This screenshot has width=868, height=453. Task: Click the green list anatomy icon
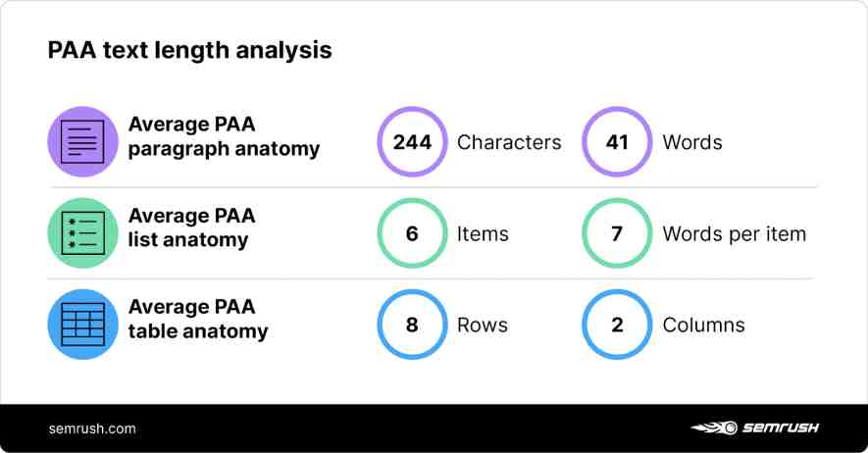coord(82,232)
